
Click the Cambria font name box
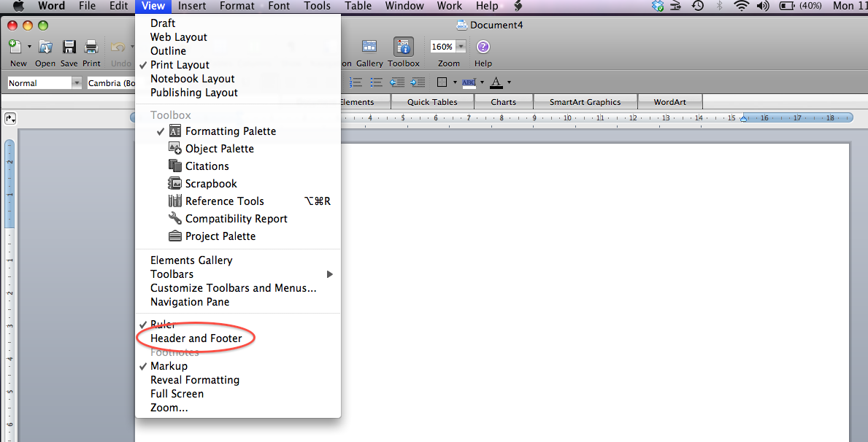click(x=111, y=83)
